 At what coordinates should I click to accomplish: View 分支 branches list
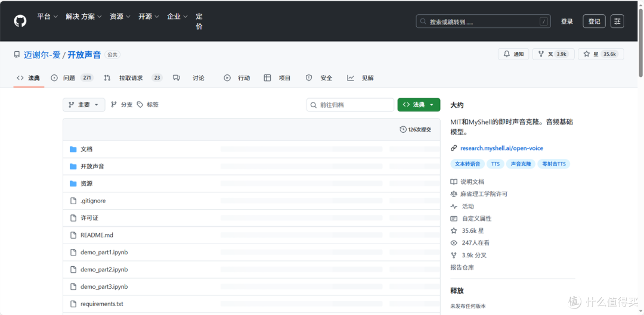(122, 105)
